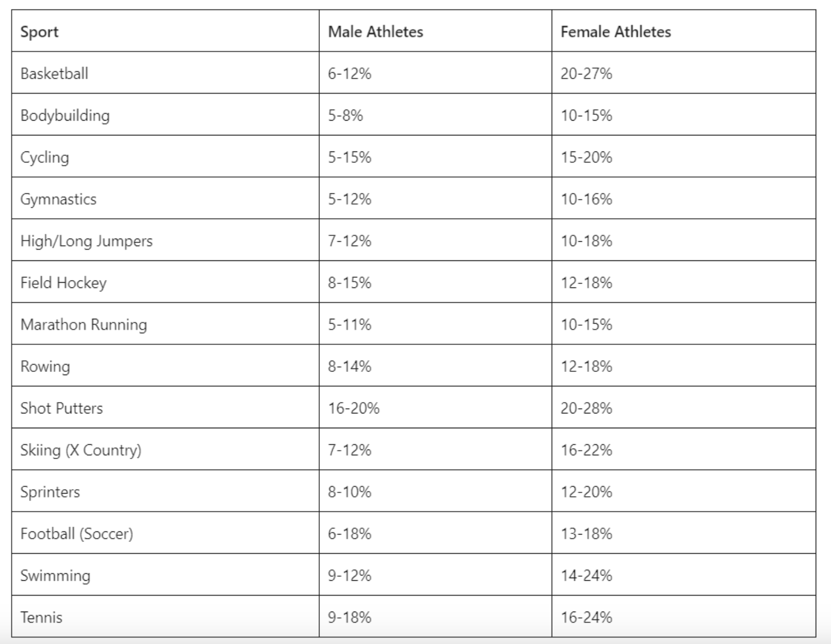Select Marathon Running male value 5-11%
This screenshot has width=831, height=644.
coord(349,325)
